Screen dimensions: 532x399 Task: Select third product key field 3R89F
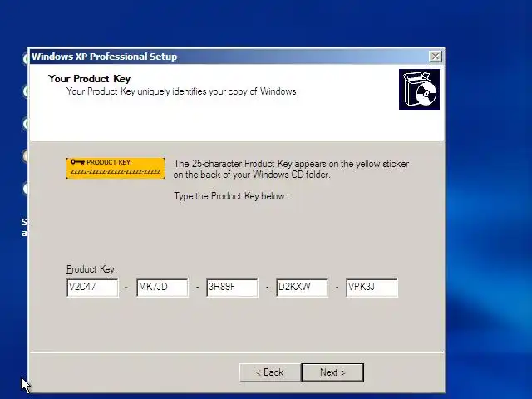click(233, 288)
